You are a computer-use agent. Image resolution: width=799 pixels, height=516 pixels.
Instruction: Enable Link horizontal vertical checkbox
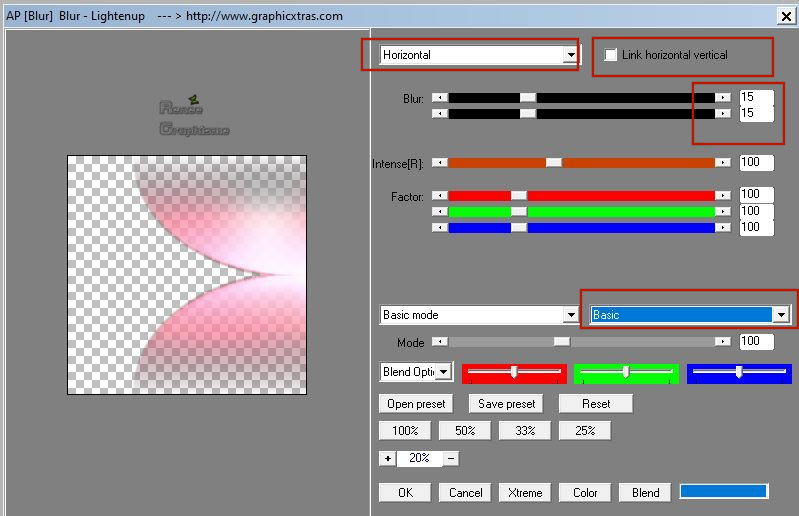[x=610, y=55]
